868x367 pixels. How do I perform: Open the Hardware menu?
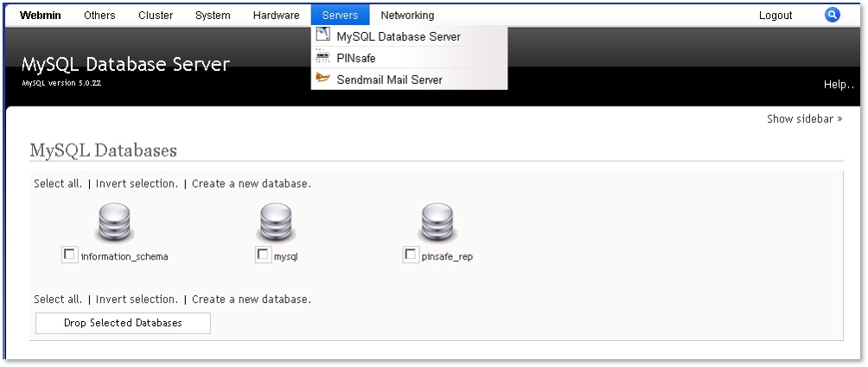click(277, 16)
